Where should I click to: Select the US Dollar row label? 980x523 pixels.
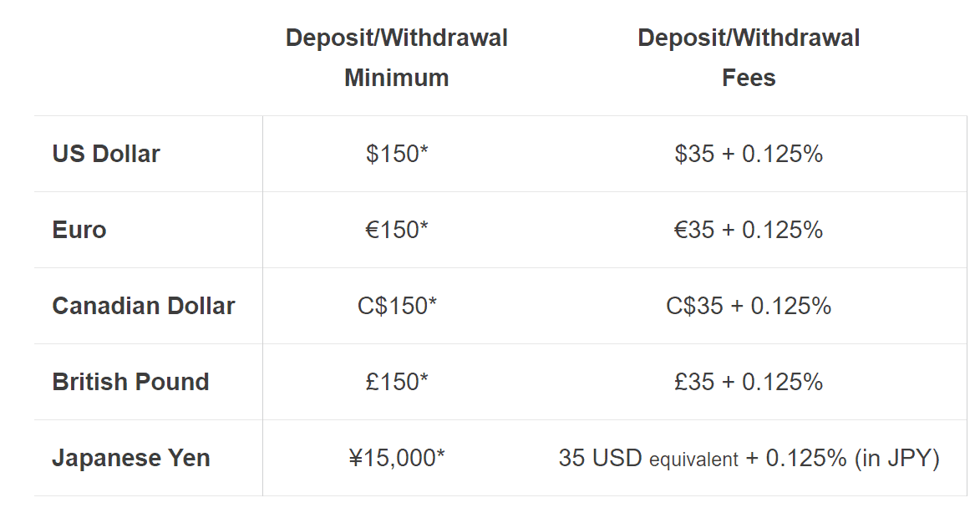coord(106,154)
